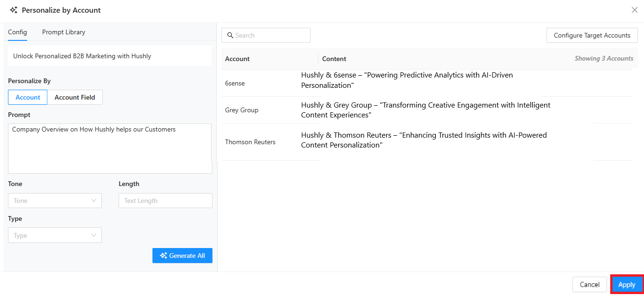Focus the account Search field
This screenshot has height=295, width=644.
pos(266,35)
